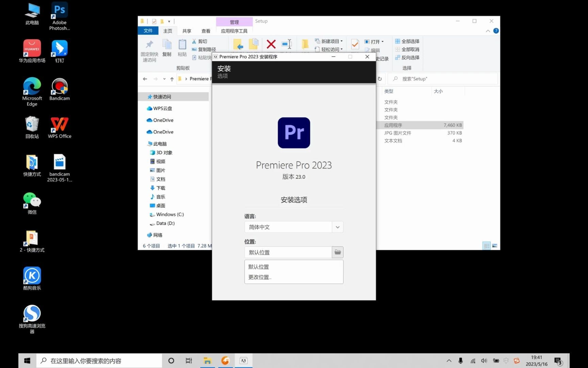Click the refresh icon near search box

[x=380, y=79]
